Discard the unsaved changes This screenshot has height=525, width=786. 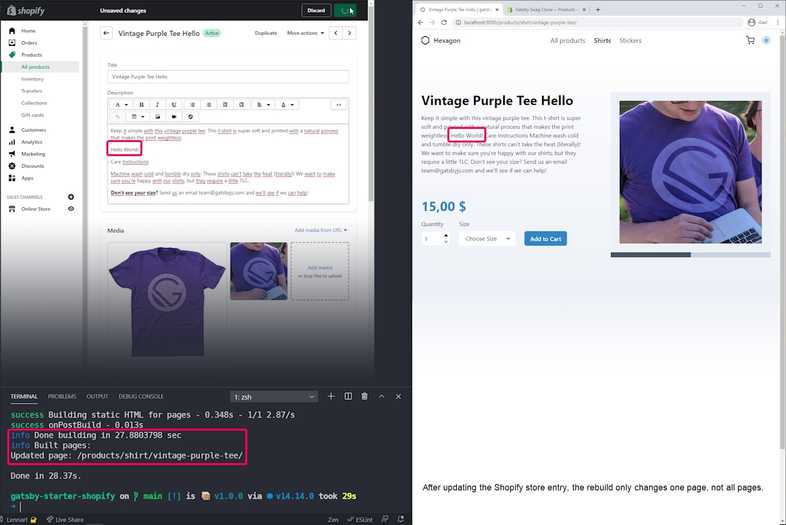click(x=316, y=11)
